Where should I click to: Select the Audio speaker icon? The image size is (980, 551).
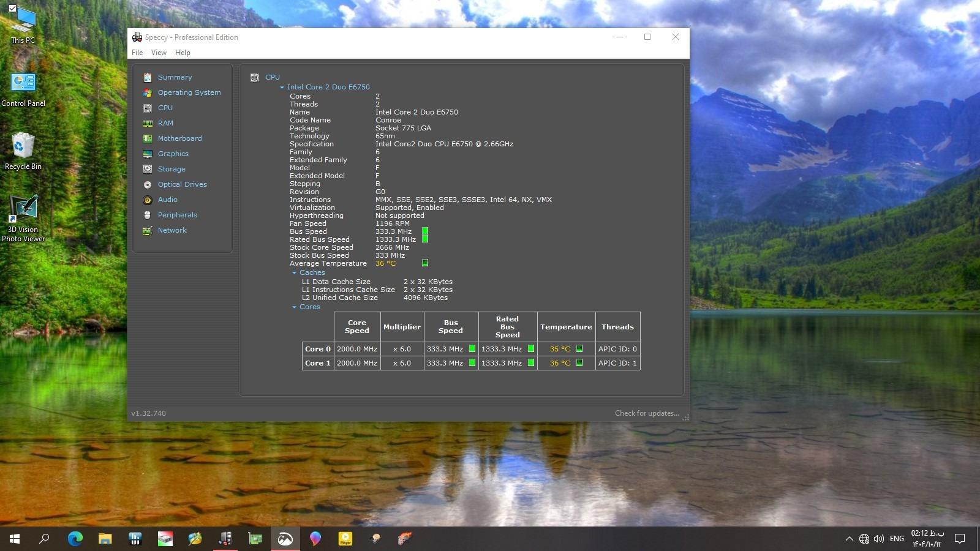[148, 200]
